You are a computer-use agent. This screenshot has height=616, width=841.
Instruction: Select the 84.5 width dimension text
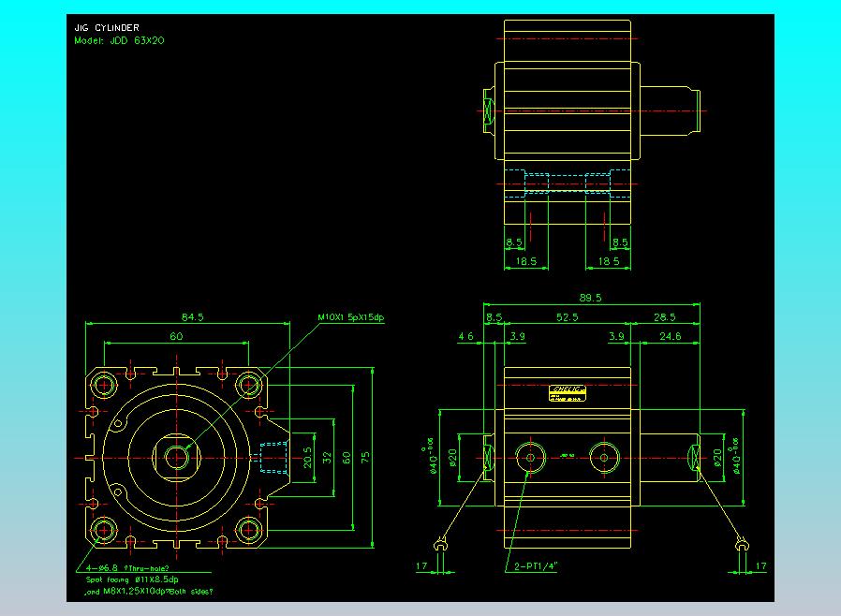click(192, 317)
